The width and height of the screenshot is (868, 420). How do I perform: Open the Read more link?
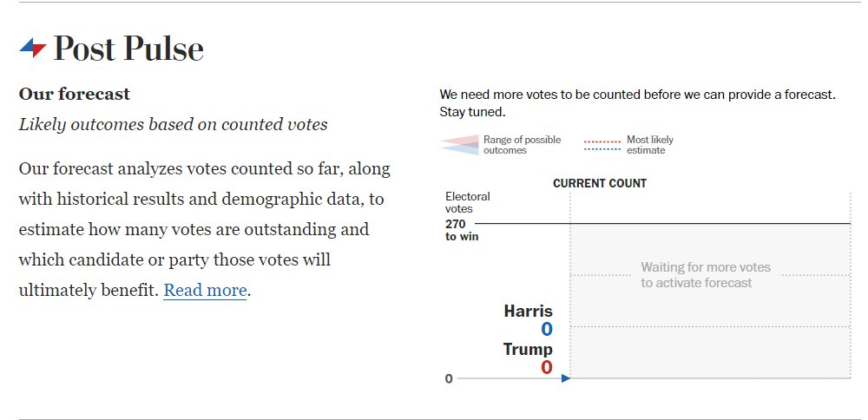pos(205,290)
